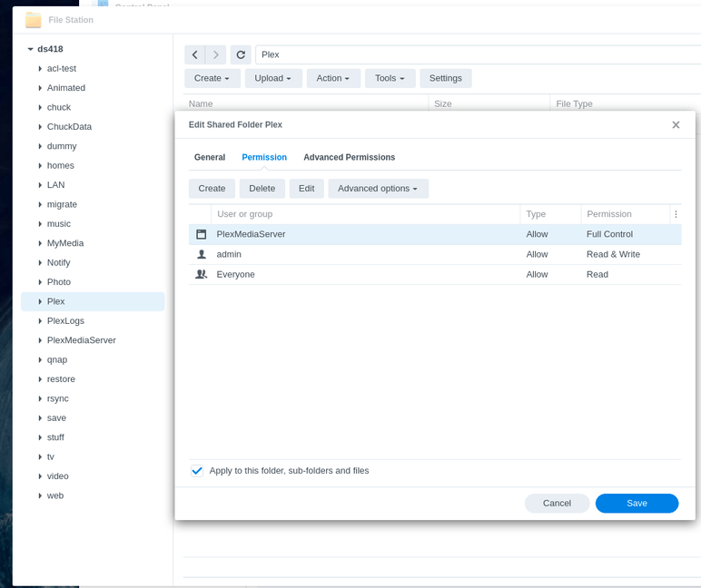Open the Tools dropdown menu

[x=390, y=78]
